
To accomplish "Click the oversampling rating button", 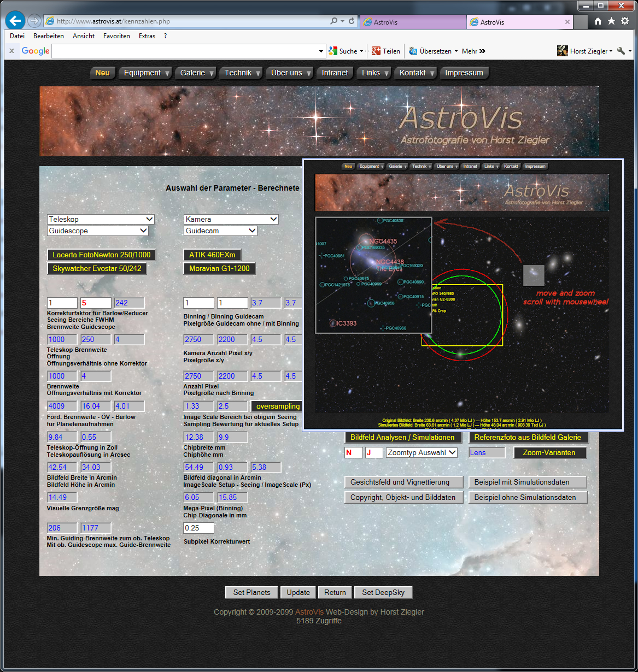I will click(x=276, y=406).
